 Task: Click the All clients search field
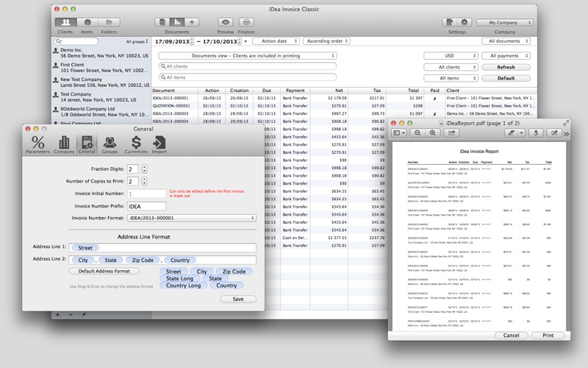(x=248, y=66)
